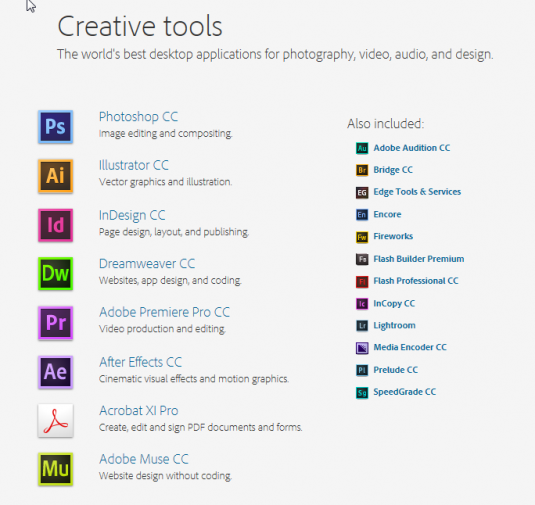Open the Adobe Muse CC link
535x505 pixels.
tap(144, 459)
